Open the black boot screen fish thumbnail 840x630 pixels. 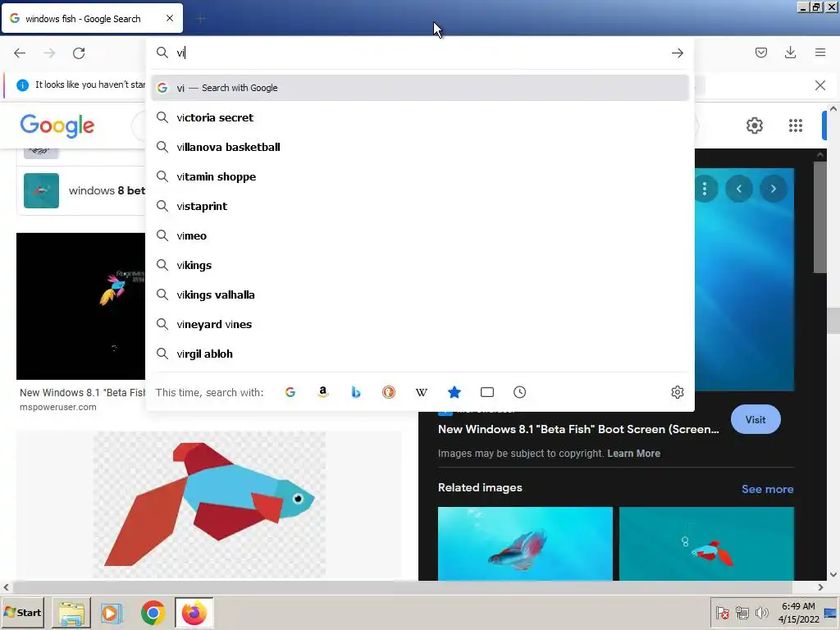[81, 306]
